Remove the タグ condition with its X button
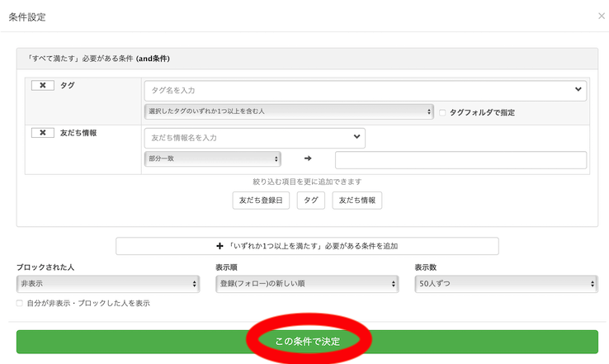Image resolution: width=609 pixels, height=364 pixels. point(42,86)
